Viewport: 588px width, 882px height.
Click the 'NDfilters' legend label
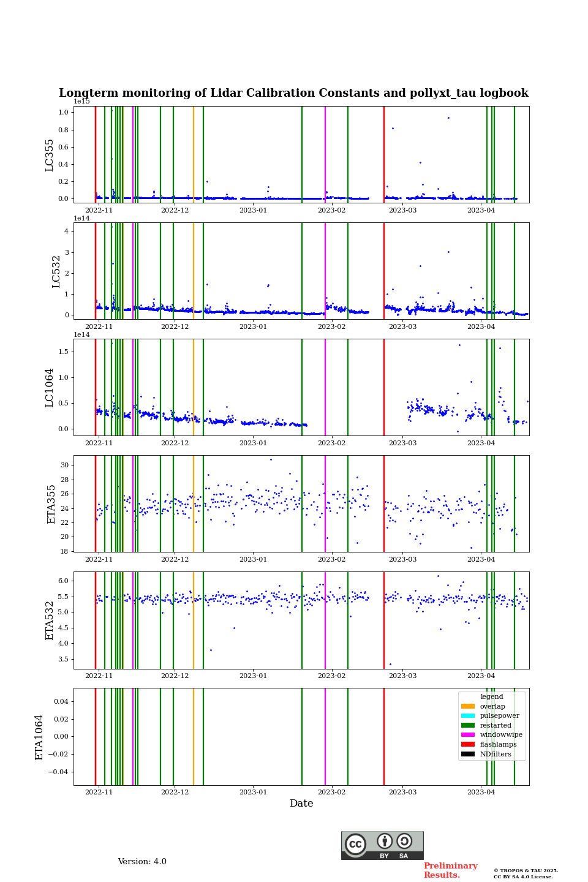pos(496,754)
